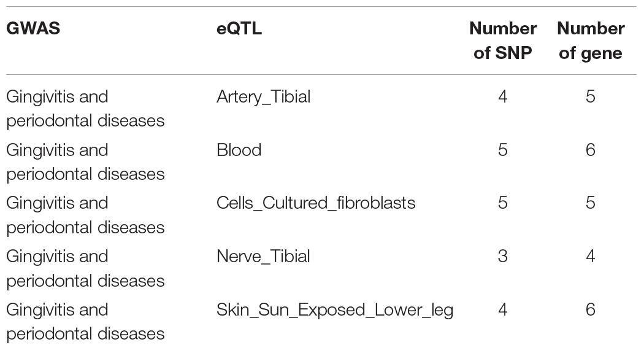Screen dimensions: 644x350
Task: Select the Number of gene header
Action: [591, 41]
